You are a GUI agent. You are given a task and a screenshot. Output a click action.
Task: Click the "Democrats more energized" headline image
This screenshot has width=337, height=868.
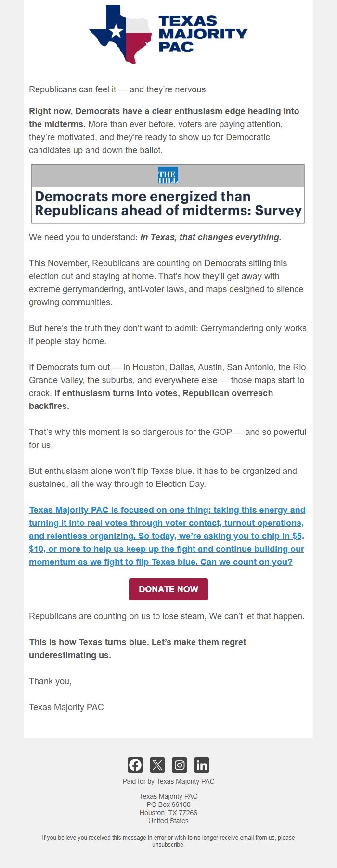click(168, 204)
